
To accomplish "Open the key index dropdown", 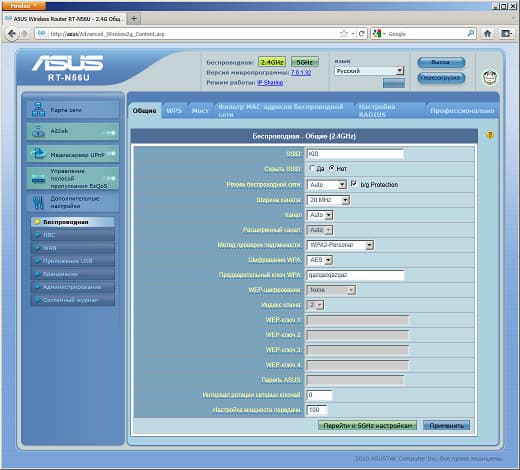I will 315,305.
